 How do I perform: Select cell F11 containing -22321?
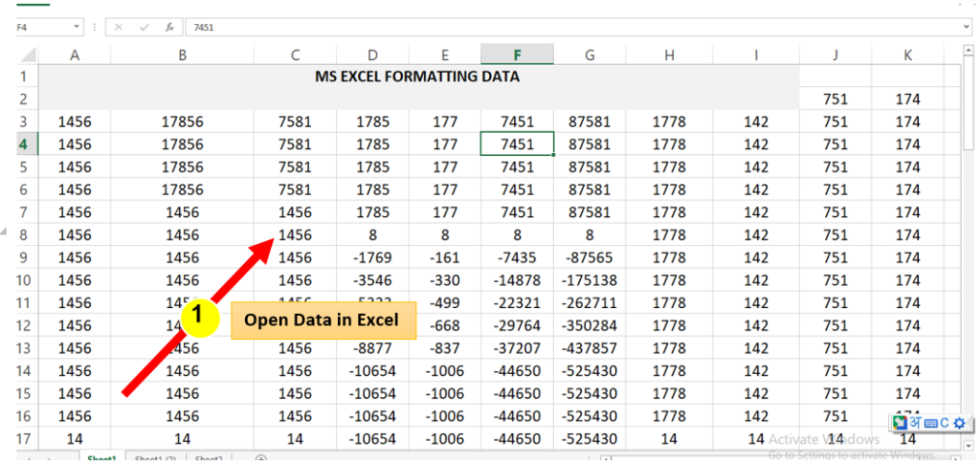coord(517,303)
